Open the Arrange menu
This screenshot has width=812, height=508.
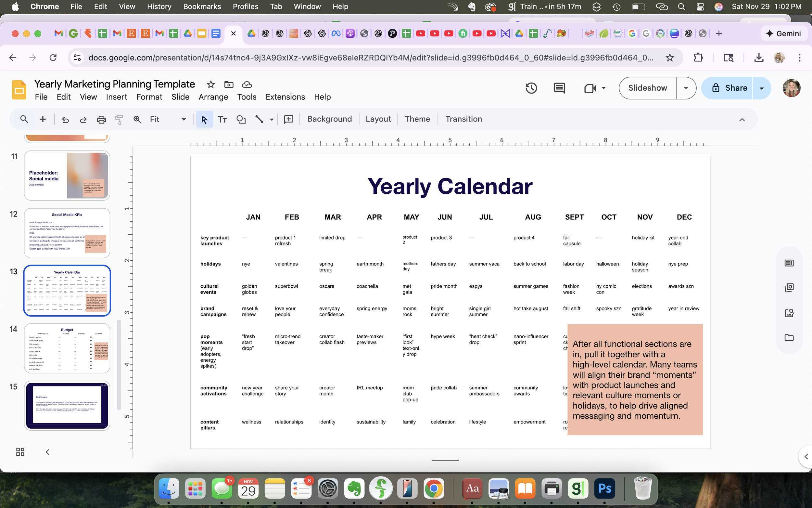[213, 97]
